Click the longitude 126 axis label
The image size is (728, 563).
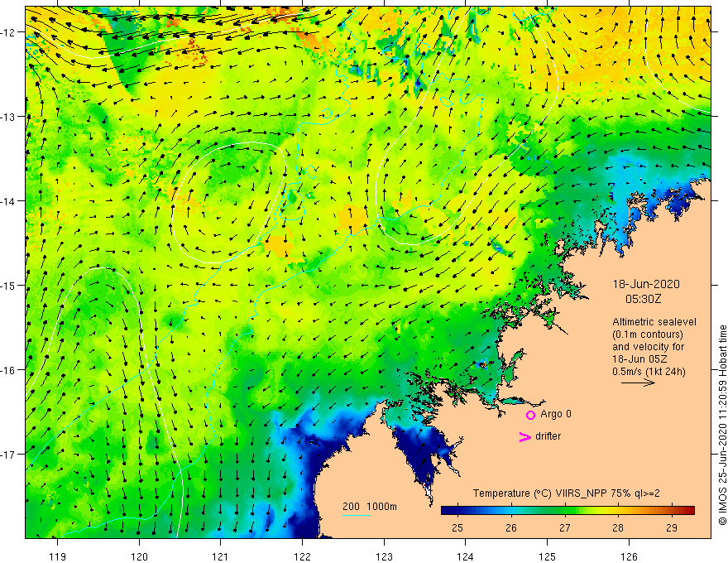click(629, 556)
